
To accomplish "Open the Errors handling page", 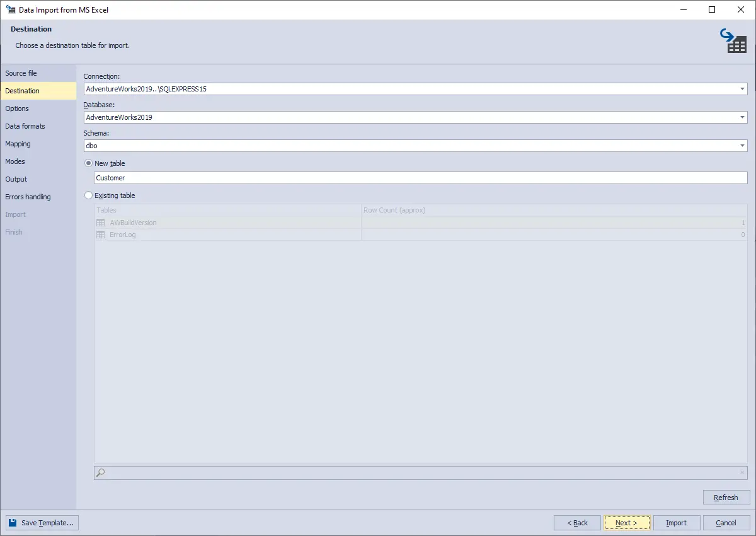I will click(28, 197).
